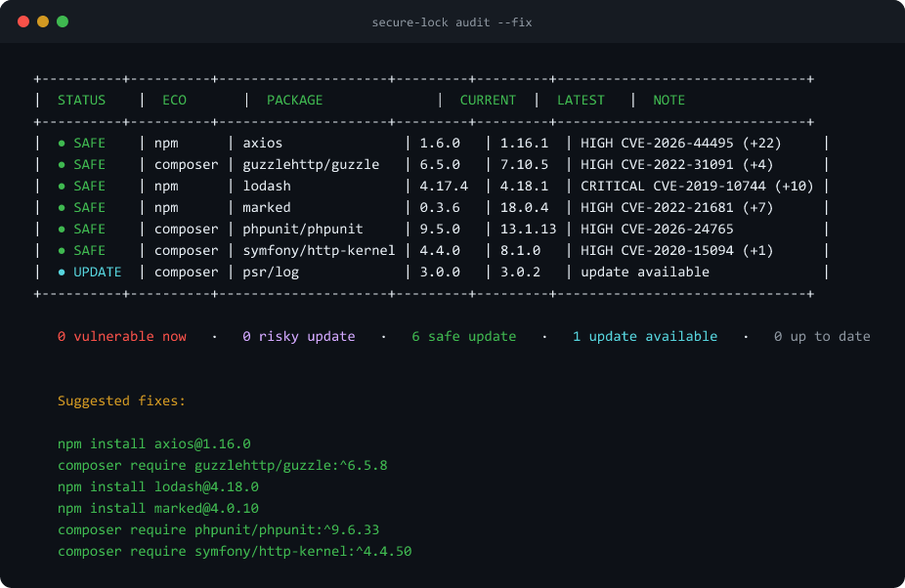Click the '6 safe update' summary
The width and height of the screenshot is (905, 588).
[x=464, y=336]
